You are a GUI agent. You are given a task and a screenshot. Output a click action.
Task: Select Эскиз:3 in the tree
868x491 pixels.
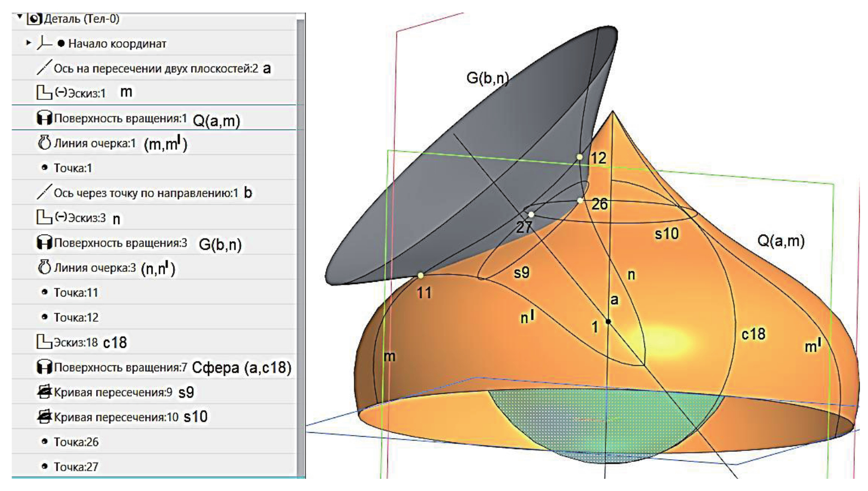(x=86, y=218)
